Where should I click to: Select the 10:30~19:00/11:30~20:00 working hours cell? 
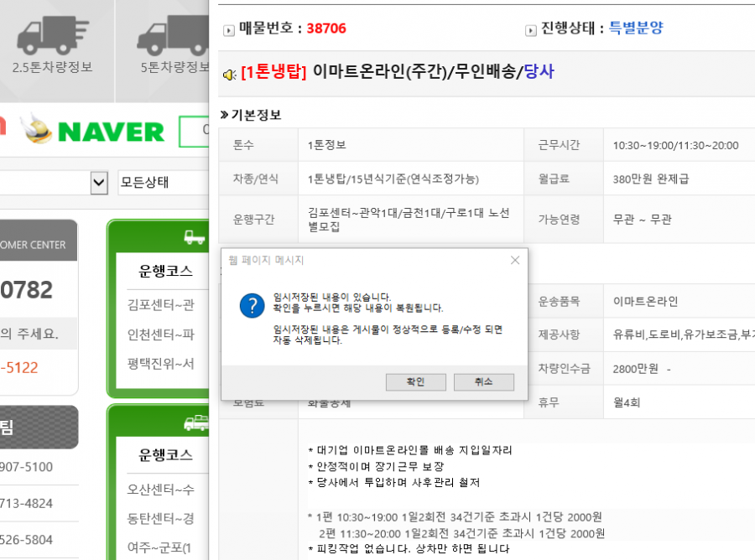(x=679, y=145)
